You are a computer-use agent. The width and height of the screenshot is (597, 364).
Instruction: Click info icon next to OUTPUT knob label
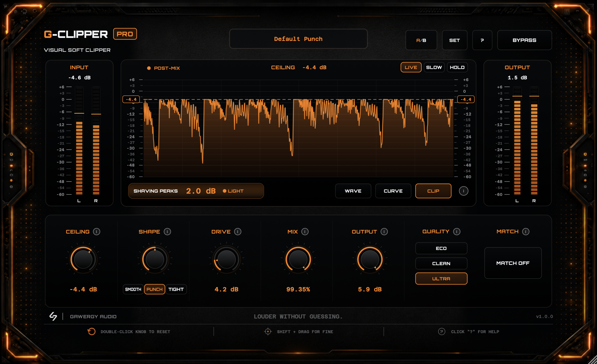tap(384, 232)
